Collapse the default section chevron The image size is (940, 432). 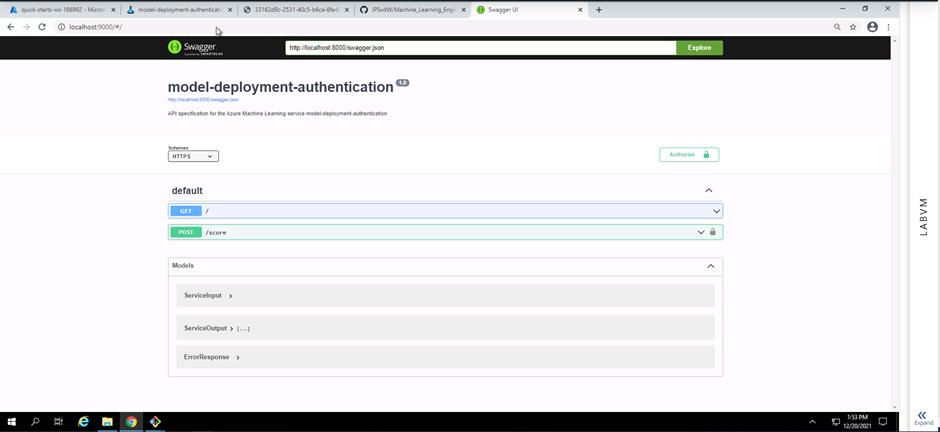(709, 191)
